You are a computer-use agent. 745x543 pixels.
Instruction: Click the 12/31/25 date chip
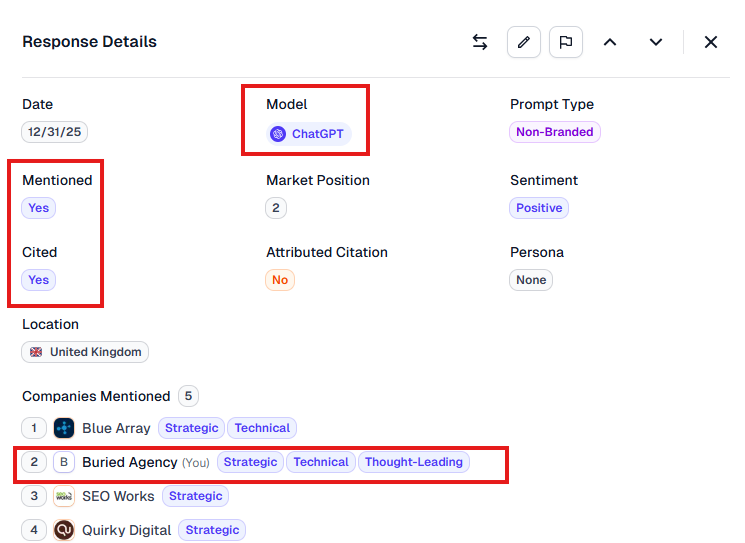pos(55,132)
